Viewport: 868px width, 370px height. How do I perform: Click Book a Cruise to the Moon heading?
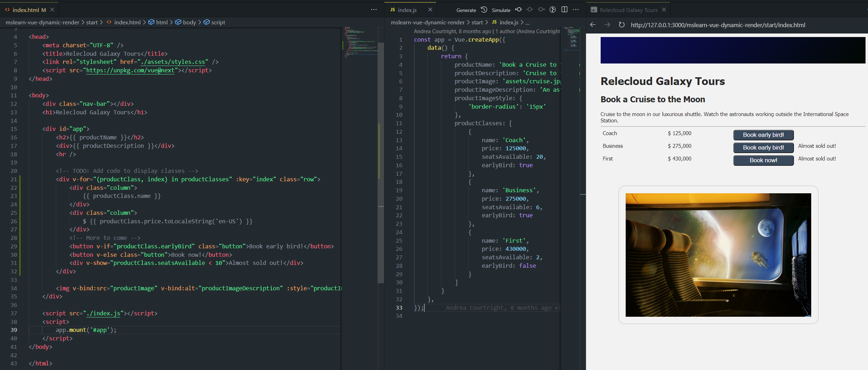pyautogui.click(x=652, y=99)
